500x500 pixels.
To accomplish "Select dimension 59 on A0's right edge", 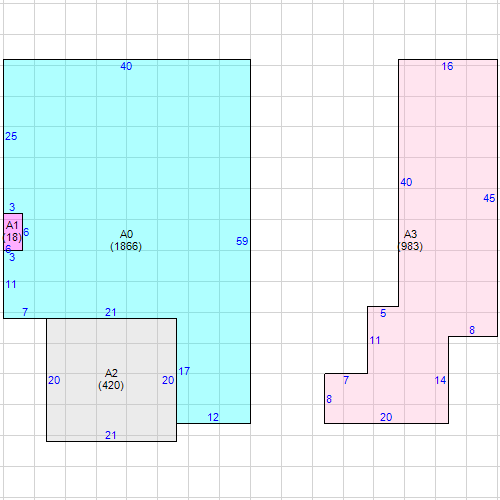I will click(242, 241).
